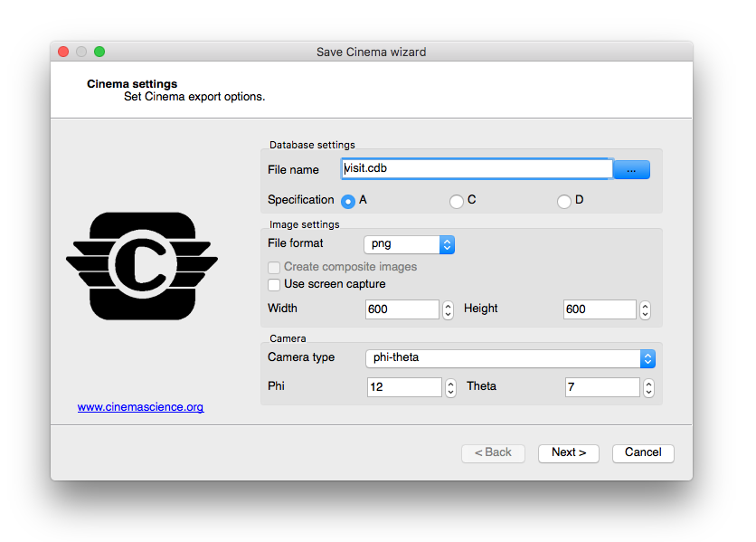Click the Height spinner arrows
Screen dimensions: 756x542
click(645, 309)
